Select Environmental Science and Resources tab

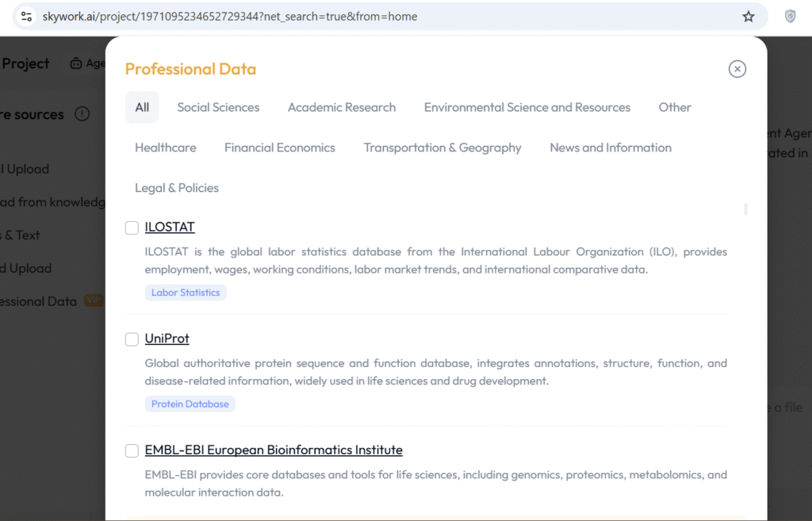pos(527,108)
